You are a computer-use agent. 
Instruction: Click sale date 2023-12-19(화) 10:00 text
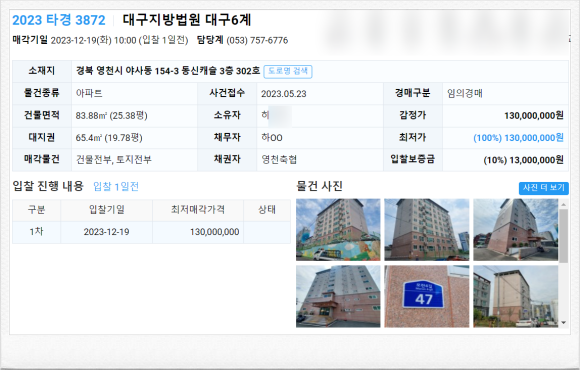(x=94, y=40)
